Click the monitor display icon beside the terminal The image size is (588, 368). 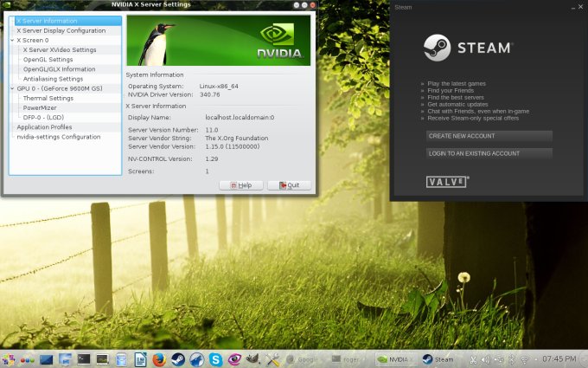[x=102, y=359]
